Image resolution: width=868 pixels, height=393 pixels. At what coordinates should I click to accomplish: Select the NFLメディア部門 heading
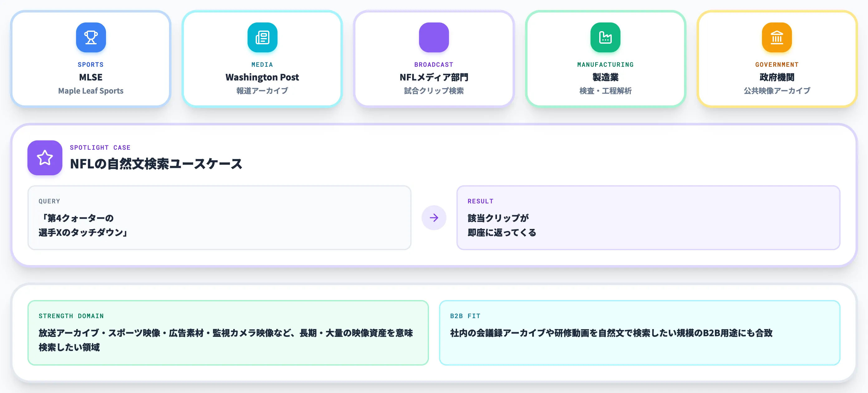434,77
